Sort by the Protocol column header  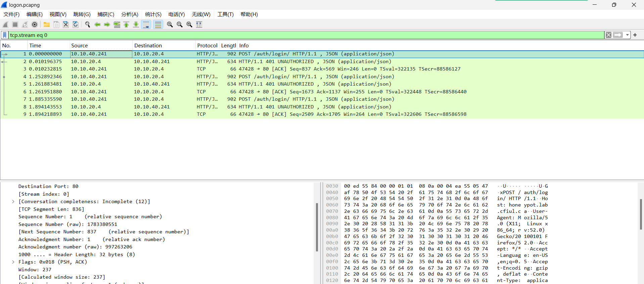pos(207,45)
